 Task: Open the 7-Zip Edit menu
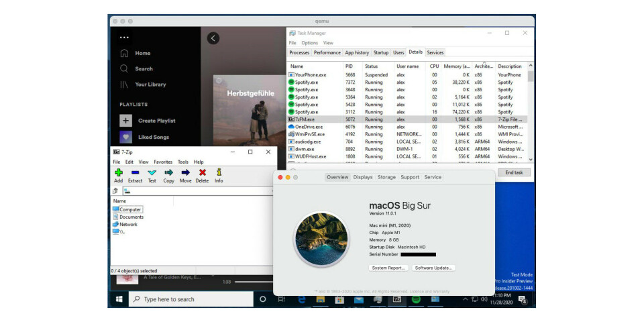(x=129, y=162)
